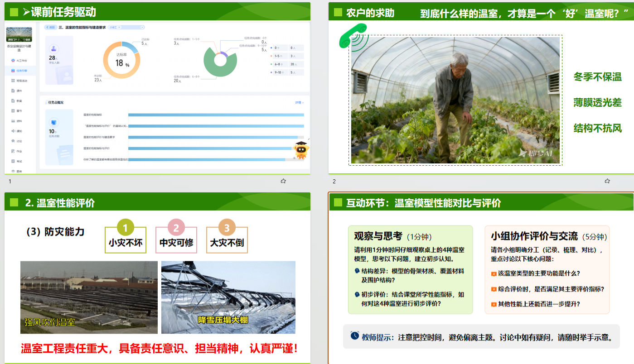This screenshot has height=364, width=634.
Task: Open 通知 in the sidebar
Action: pyautogui.click(x=17, y=131)
